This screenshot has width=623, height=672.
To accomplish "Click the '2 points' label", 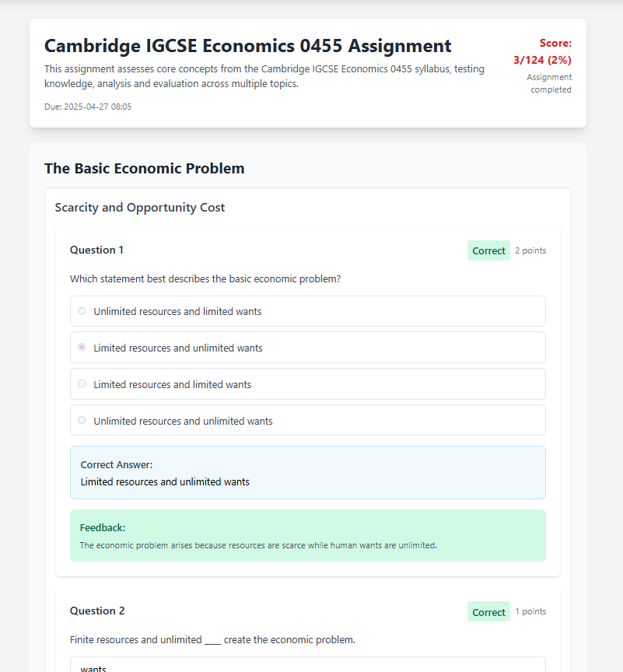I will pyautogui.click(x=530, y=250).
